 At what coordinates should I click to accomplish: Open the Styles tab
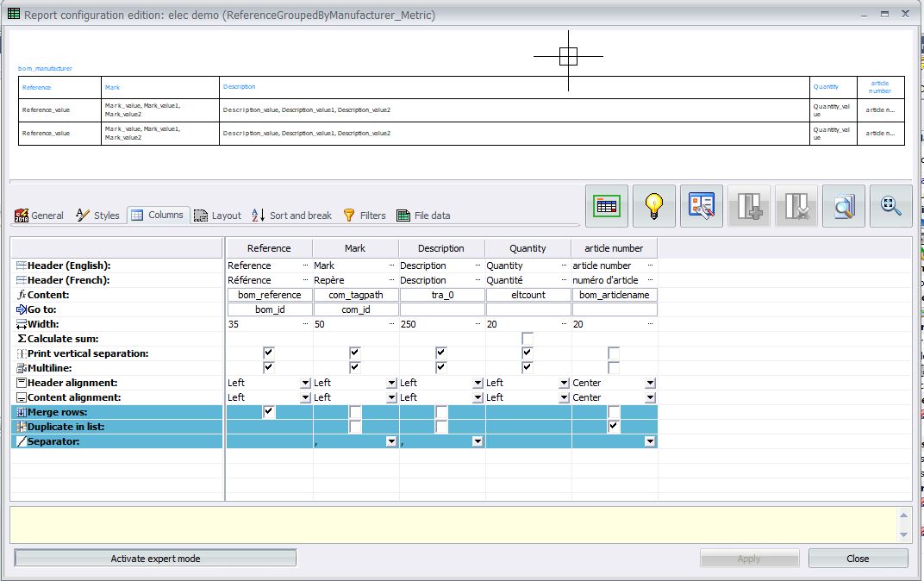(x=97, y=216)
